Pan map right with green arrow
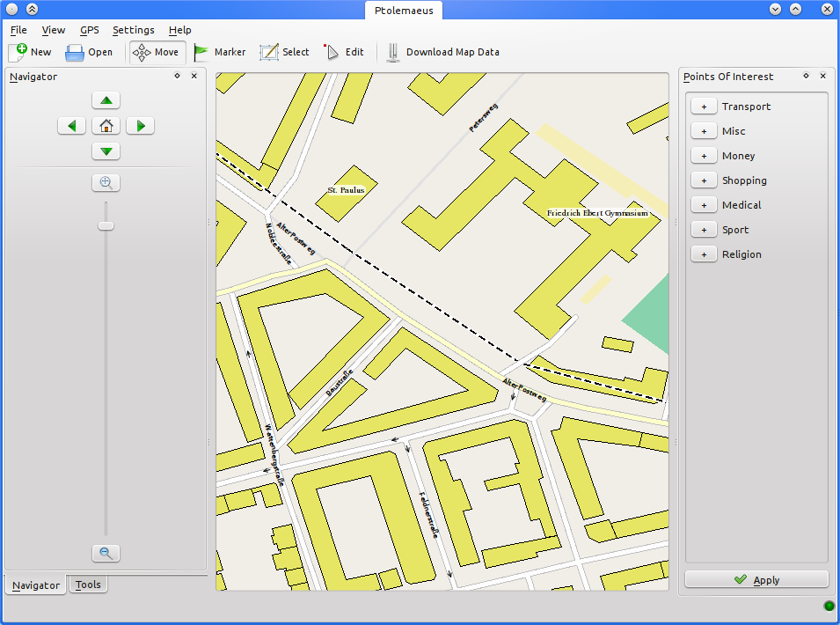This screenshot has height=625, width=840. tap(140, 126)
